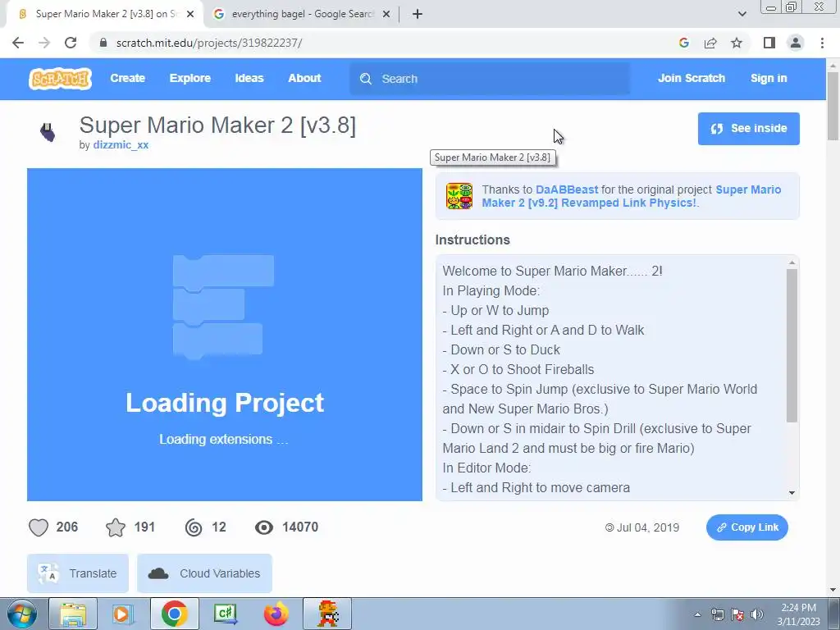Open original Super Mario Maker 2 v9.2 link

point(631,196)
